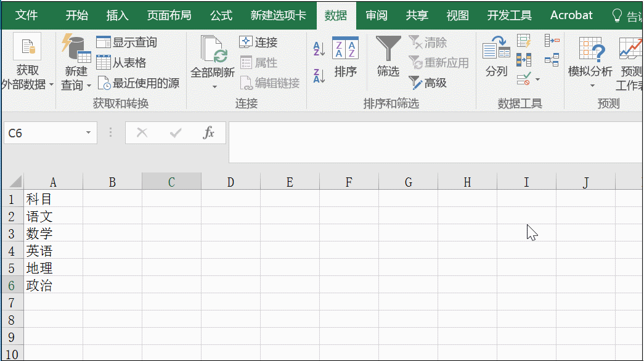Open the 高级 filter dialog
This screenshot has height=361, width=644.
[x=428, y=83]
